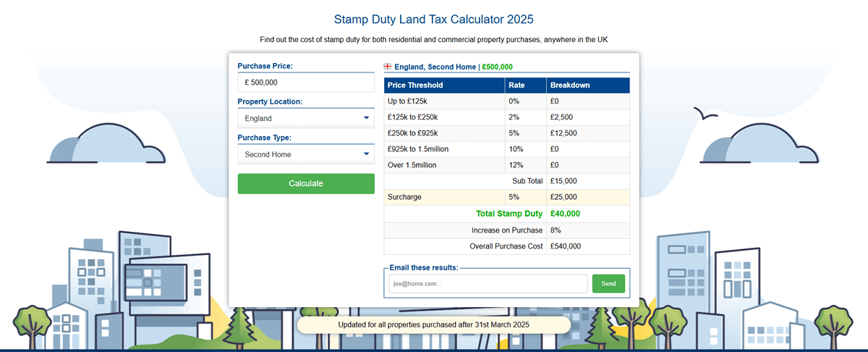Click the 'Updated for all properties' notice banner
Image resolution: width=868 pixels, height=352 pixels.
click(x=434, y=324)
